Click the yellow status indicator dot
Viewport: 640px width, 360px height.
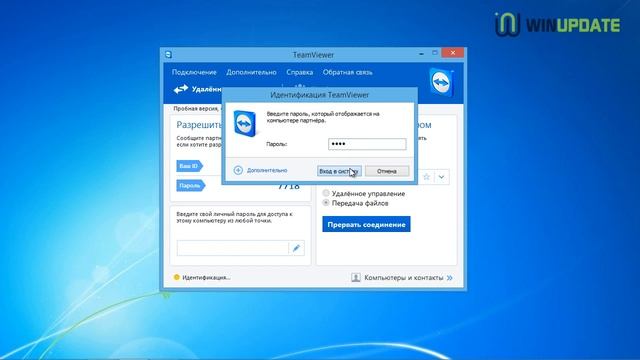[176, 277]
